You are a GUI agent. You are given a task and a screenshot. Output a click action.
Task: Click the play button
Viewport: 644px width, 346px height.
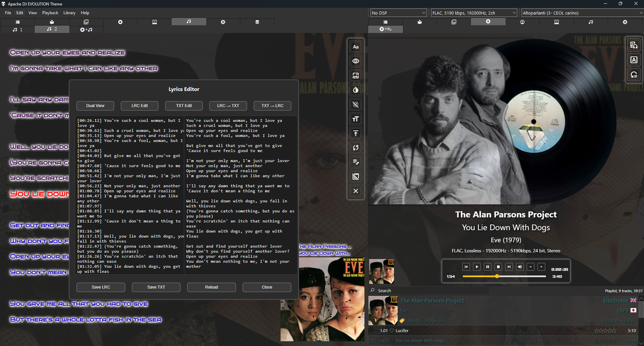pyautogui.click(x=477, y=267)
